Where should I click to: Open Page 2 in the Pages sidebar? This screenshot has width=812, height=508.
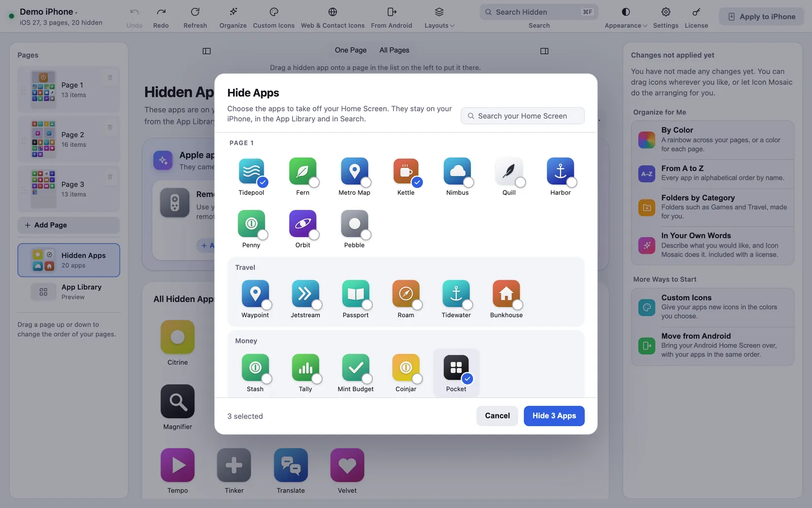click(69, 140)
